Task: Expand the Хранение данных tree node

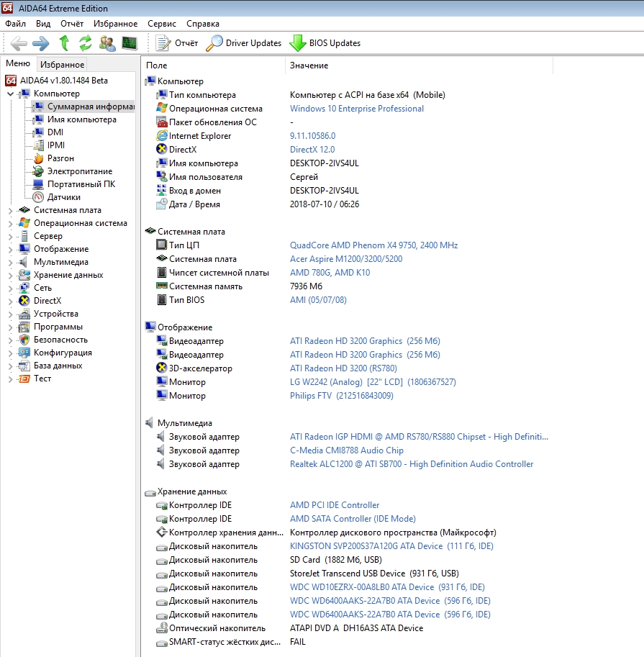Action: tap(11, 276)
